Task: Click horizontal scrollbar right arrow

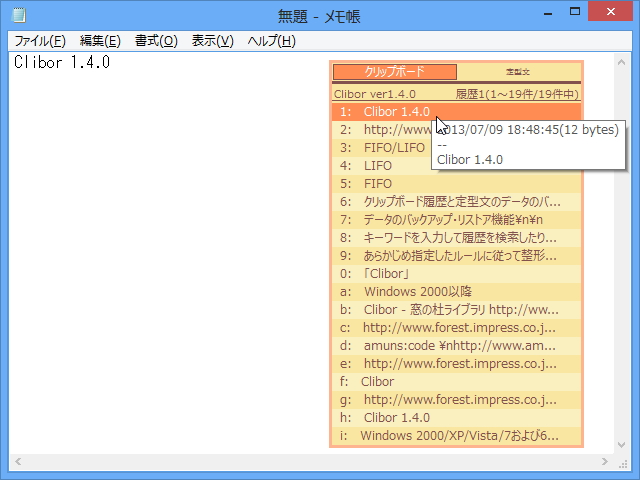Action: [x=605, y=462]
